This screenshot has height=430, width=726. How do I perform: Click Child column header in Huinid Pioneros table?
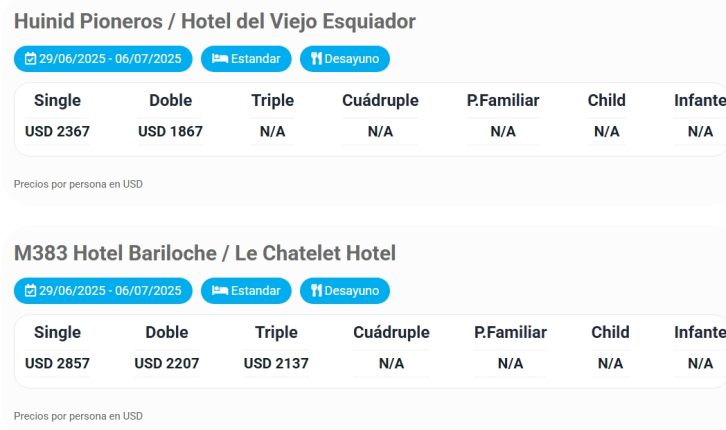click(607, 100)
